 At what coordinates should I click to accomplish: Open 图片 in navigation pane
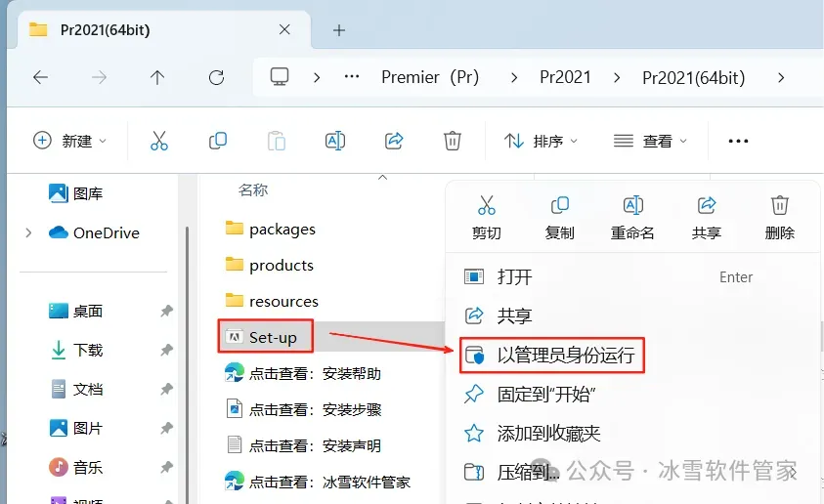pyautogui.click(x=75, y=428)
